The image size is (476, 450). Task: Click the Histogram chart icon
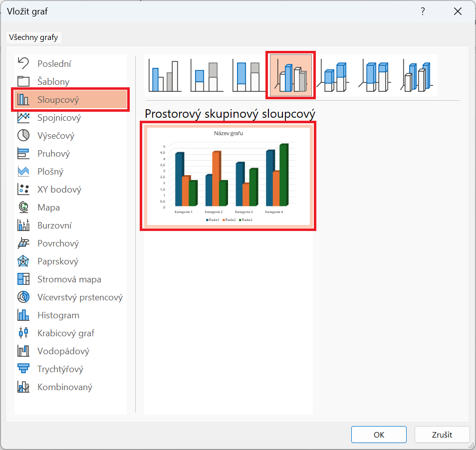pyautogui.click(x=23, y=315)
